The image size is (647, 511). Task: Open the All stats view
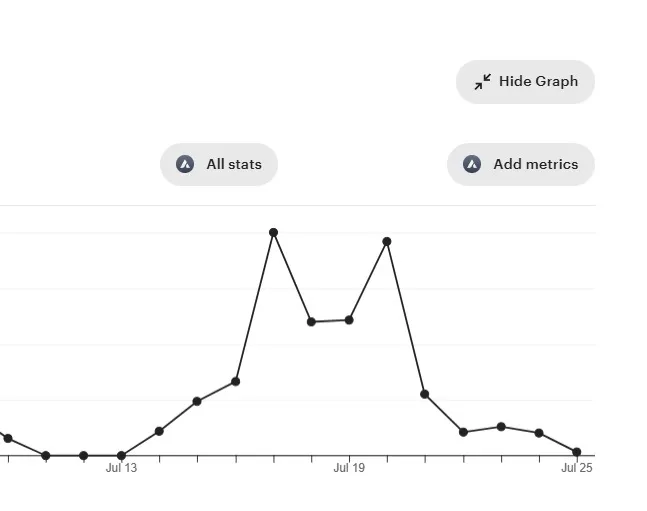click(x=219, y=164)
